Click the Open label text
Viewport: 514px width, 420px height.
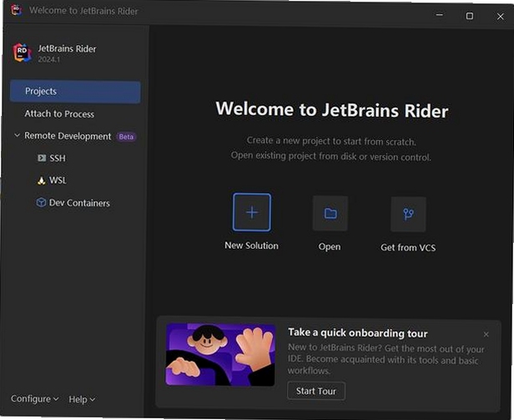(330, 246)
